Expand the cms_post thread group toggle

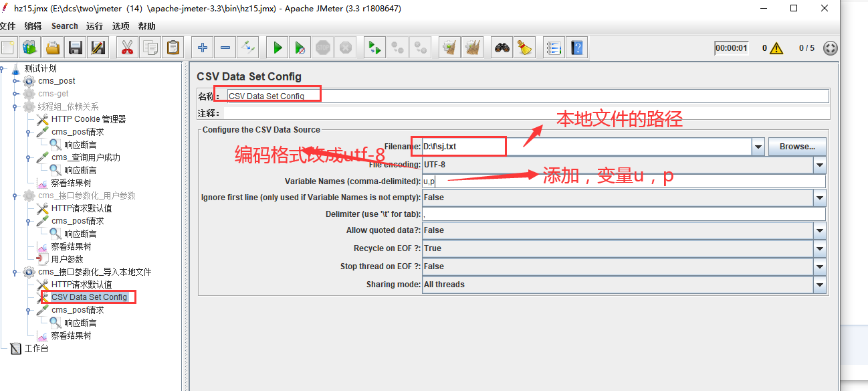point(16,81)
